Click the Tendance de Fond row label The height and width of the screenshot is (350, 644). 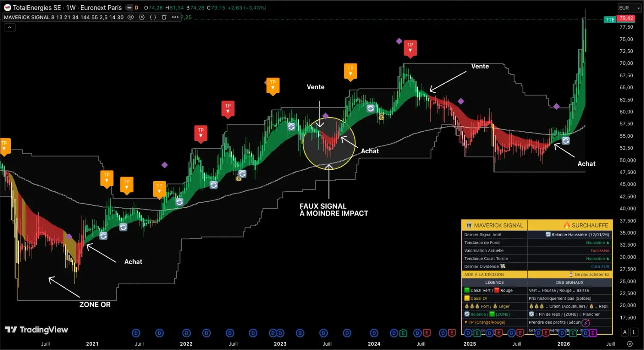pos(482,243)
